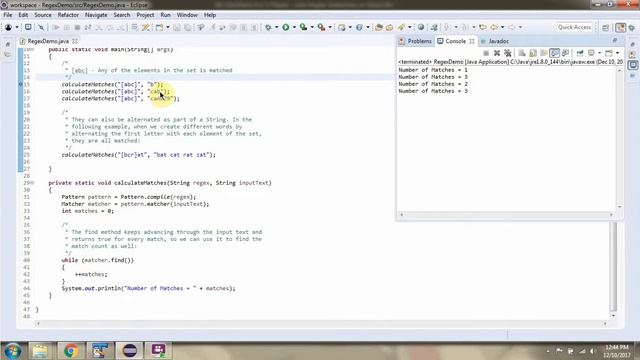
Task: Click the New Java Package icon
Action: click(x=342, y=27)
